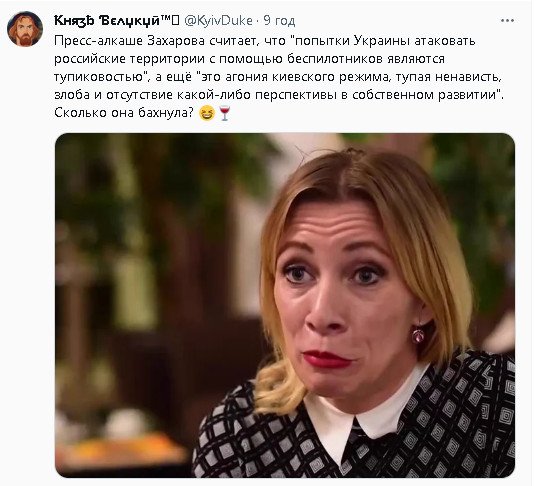Open the @KyivDuke handle link

[x=218, y=21]
